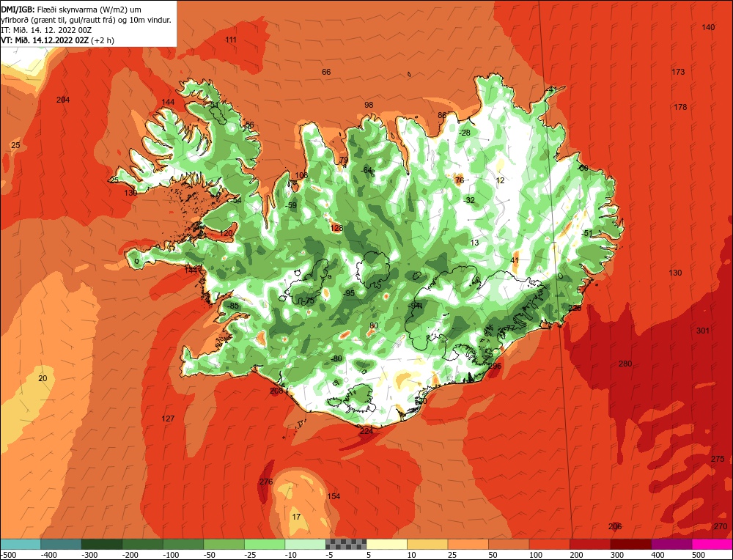This screenshot has width=733, height=560.
Task: Click the 'DMI/IGB:' title text
Action: point(18,10)
